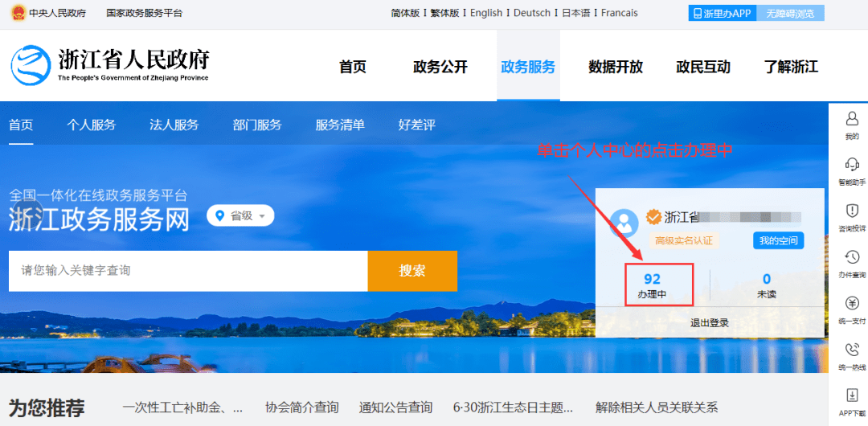Viewport: 868px width, 426px height.
Task: Select the 首页 sub-navigation tab
Action: pos(21,125)
